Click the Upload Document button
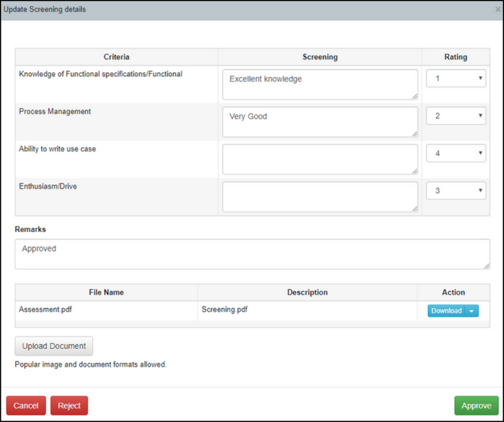 (x=54, y=346)
